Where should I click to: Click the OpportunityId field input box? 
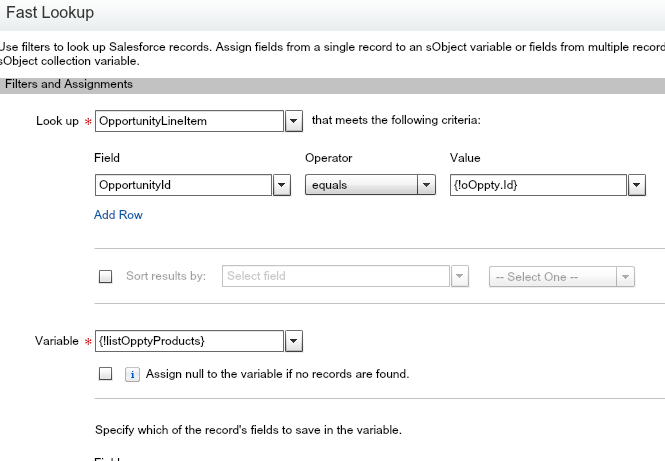[183, 185]
